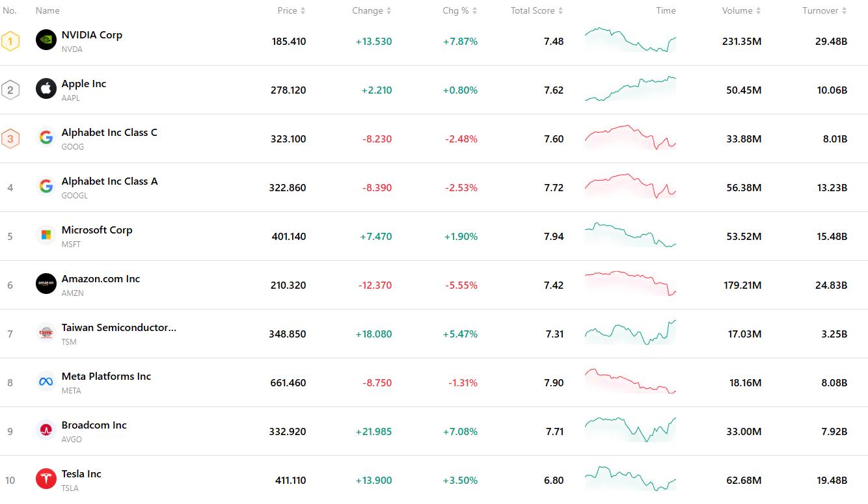Click the Meta Platforms logo icon
Image resolution: width=868 pixels, height=504 pixels.
pyautogui.click(x=46, y=382)
